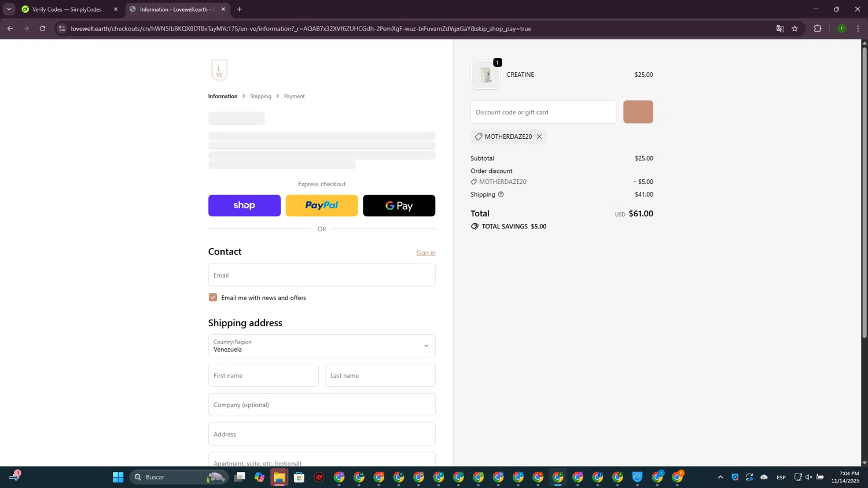Switch the ESP keyboard language indicator
This screenshot has width=868, height=488.
point(781,477)
